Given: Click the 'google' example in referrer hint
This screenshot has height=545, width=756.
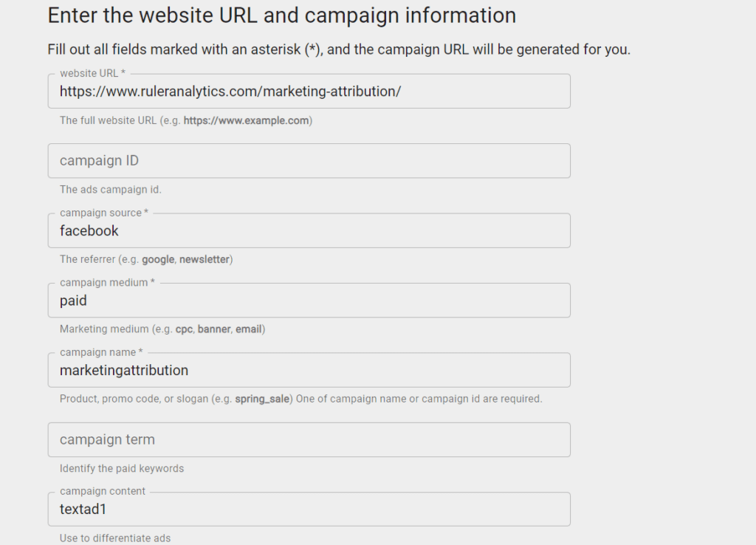Looking at the screenshot, I should click(x=158, y=259).
